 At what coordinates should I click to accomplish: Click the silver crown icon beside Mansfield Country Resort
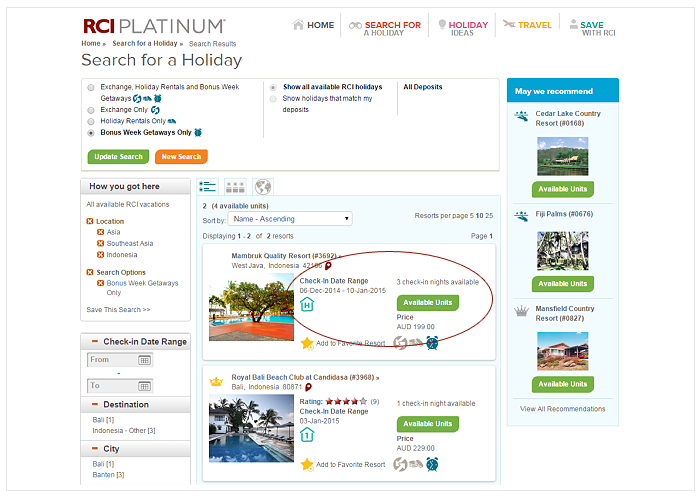click(x=521, y=311)
